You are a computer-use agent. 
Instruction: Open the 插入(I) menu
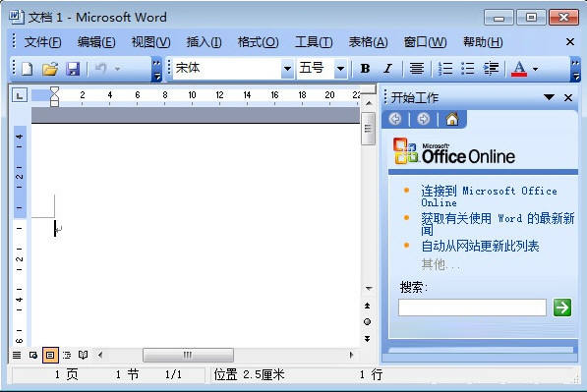click(x=205, y=42)
